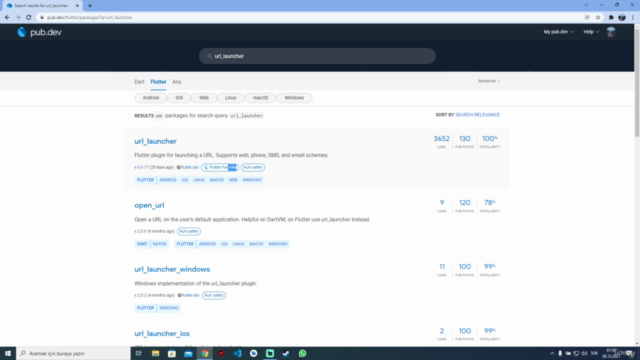Open WhatsApp from the taskbar

click(x=302, y=353)
